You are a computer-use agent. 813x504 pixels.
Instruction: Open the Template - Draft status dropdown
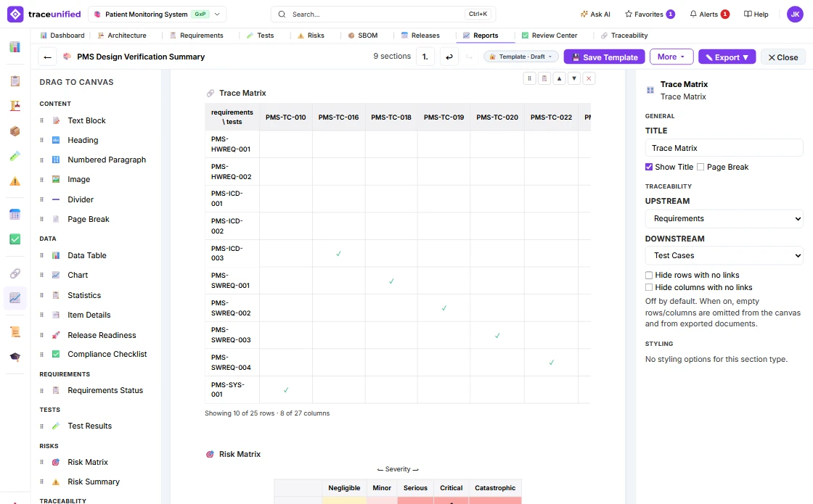coord(521,57)
